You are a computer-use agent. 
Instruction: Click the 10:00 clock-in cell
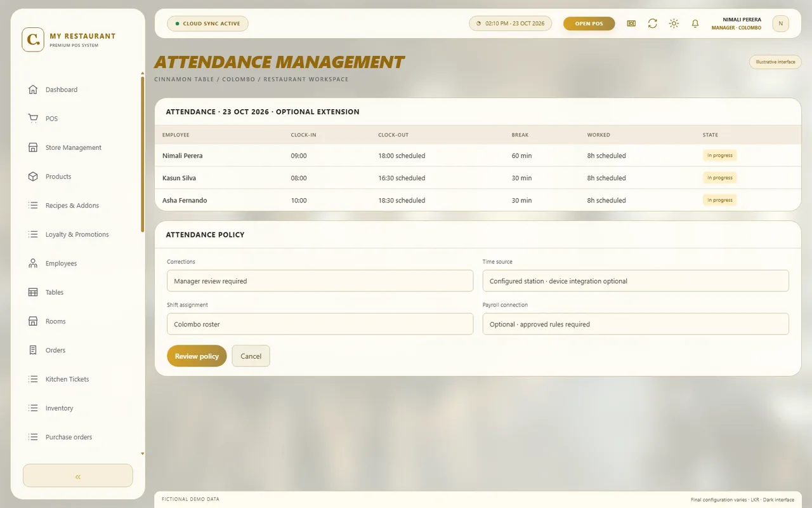tap(299, 200)
